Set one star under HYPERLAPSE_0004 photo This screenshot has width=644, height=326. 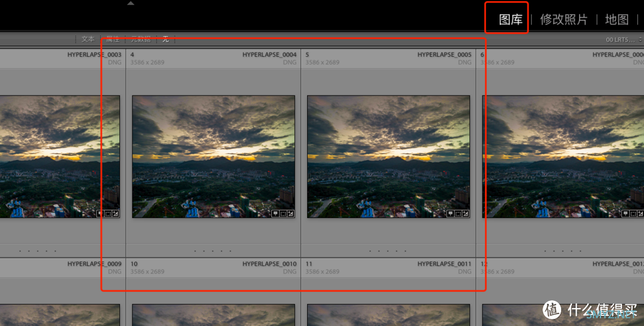(x=195, y=251)
